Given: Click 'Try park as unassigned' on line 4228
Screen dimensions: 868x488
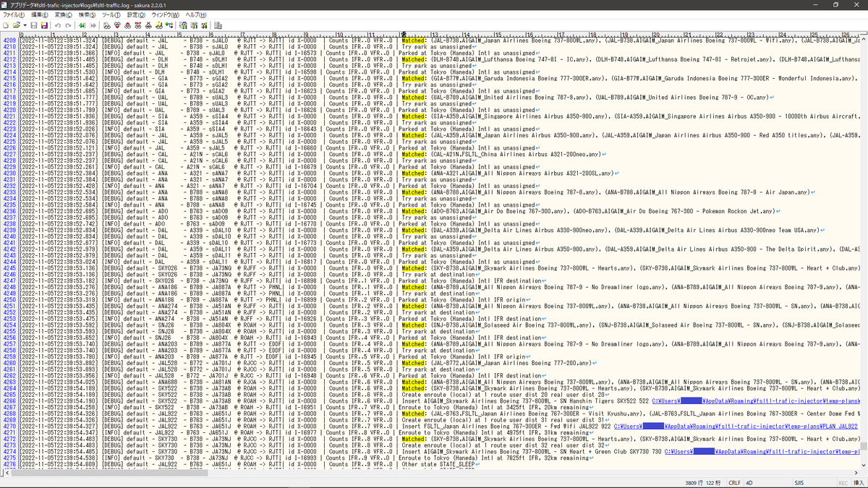Looking at the screenshot, I should (436, 160).
